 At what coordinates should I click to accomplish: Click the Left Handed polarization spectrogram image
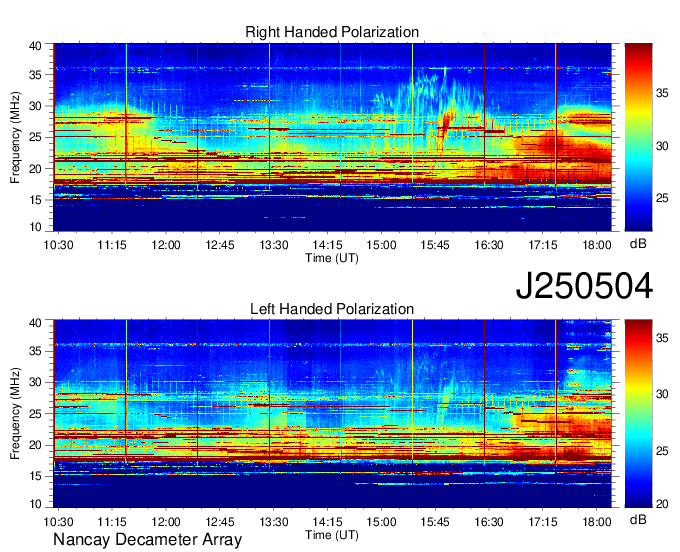coord(332,413)
